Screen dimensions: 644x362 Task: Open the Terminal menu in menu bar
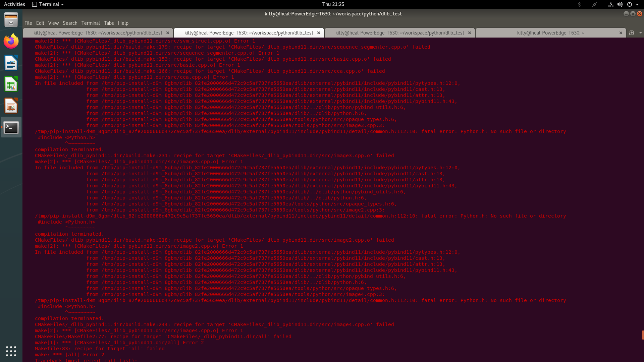pos(91,23)
